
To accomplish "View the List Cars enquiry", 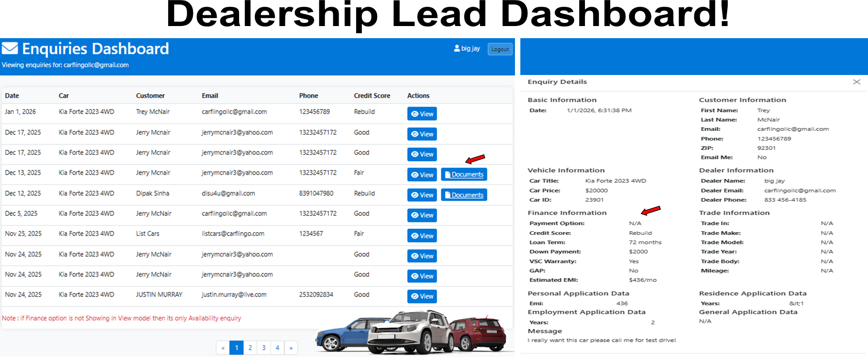I will click(x=422, y=236).
